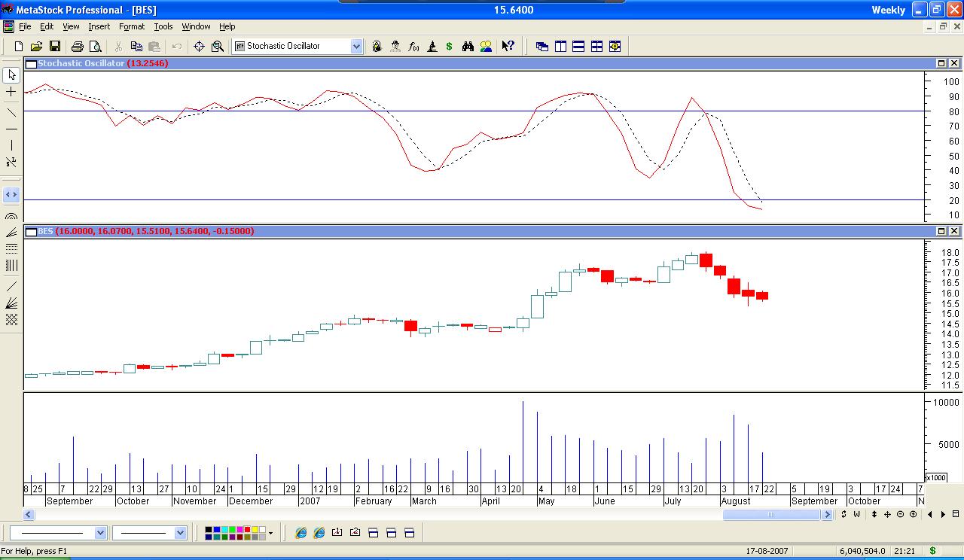Pick the yellow color swatch in palette

tap(254, 529)
